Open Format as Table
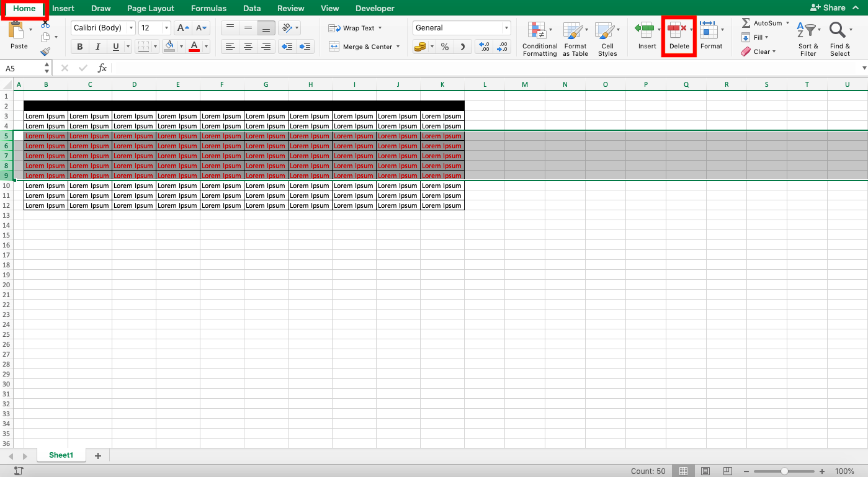This screenshot has height=477, width=868. click(x=575, y=39)
